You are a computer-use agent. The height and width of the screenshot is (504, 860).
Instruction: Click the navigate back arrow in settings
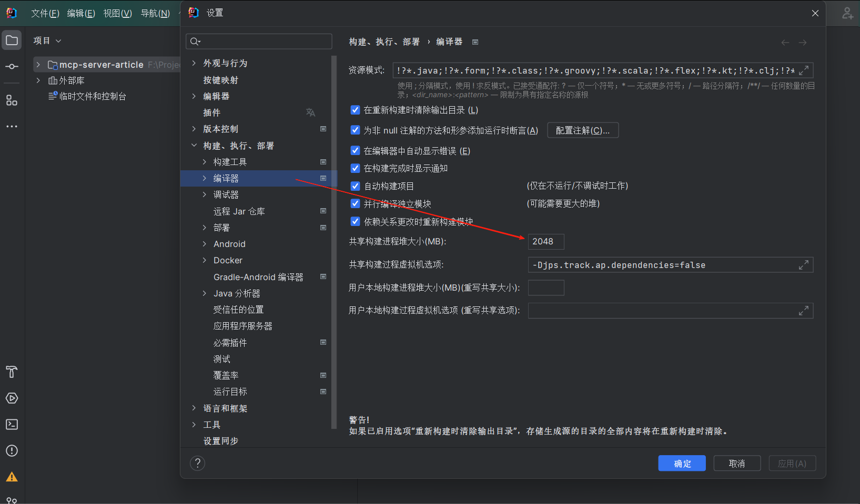tap(785, 43)
